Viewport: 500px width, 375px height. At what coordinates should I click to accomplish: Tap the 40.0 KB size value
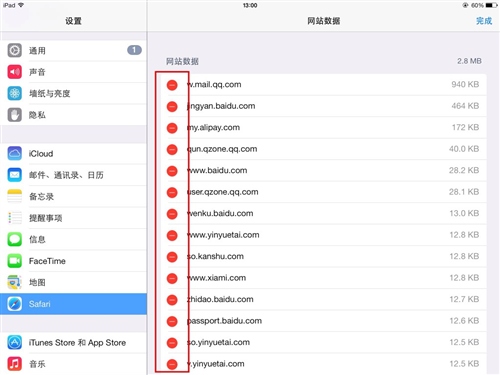(464, 149)
